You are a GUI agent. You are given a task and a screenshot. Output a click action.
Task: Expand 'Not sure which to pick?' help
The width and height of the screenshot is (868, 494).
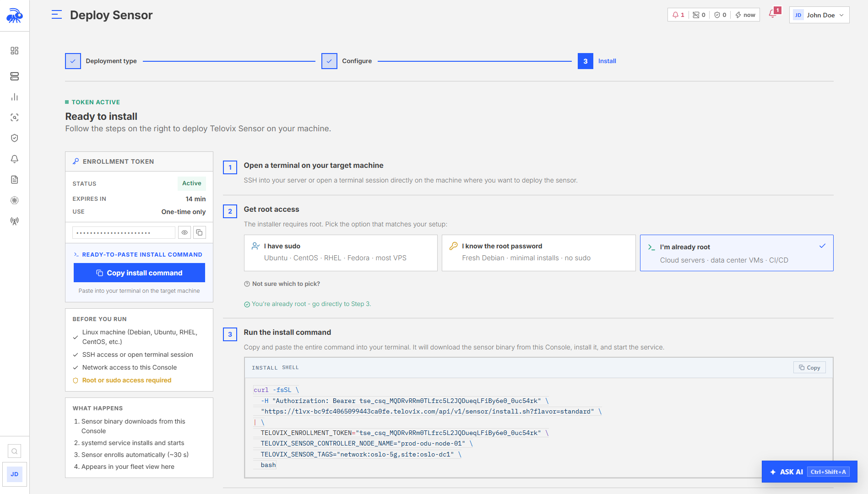pyautogui.click(x=282, y=284)
